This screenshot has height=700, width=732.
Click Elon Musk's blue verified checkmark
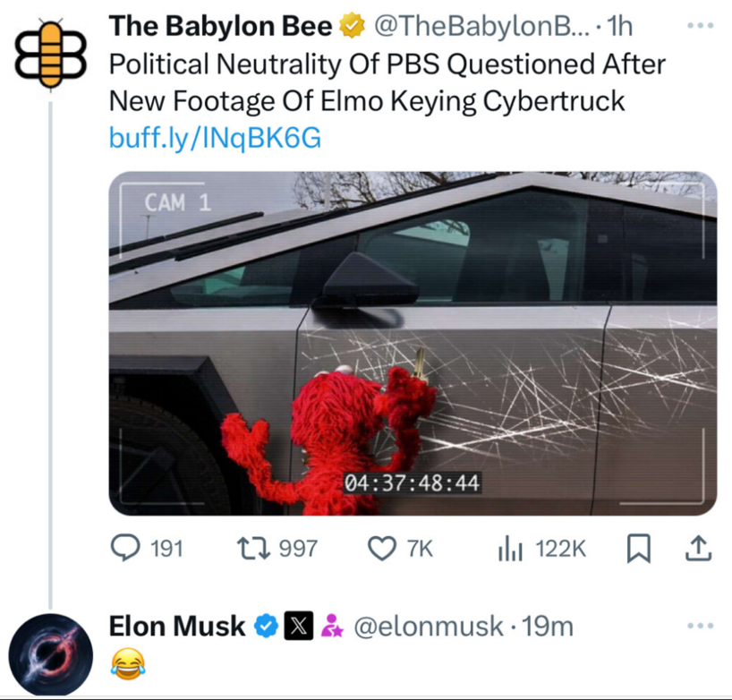click(x=267, y=627)
